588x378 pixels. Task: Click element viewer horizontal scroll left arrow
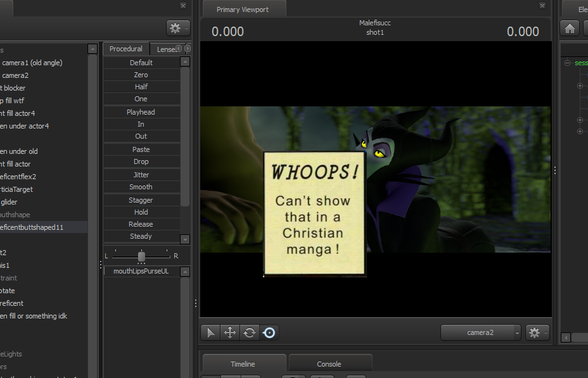pos(566,337)
